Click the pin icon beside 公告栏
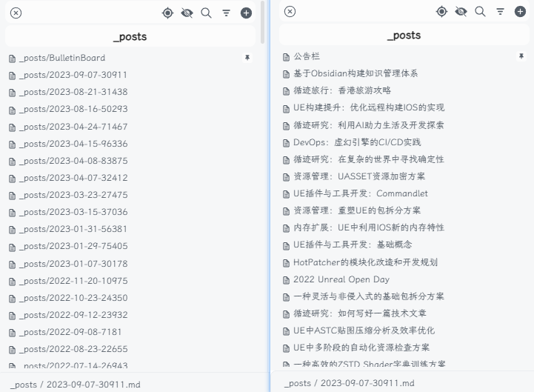The height and width of the screenshot is (392, 534). (x=521, y=56)
